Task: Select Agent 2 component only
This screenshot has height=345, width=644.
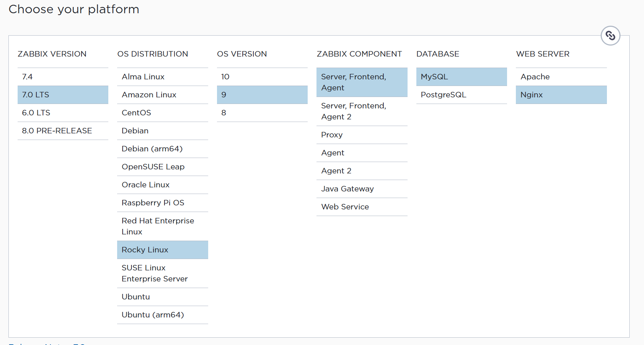Action: click(x=362, y=171)
